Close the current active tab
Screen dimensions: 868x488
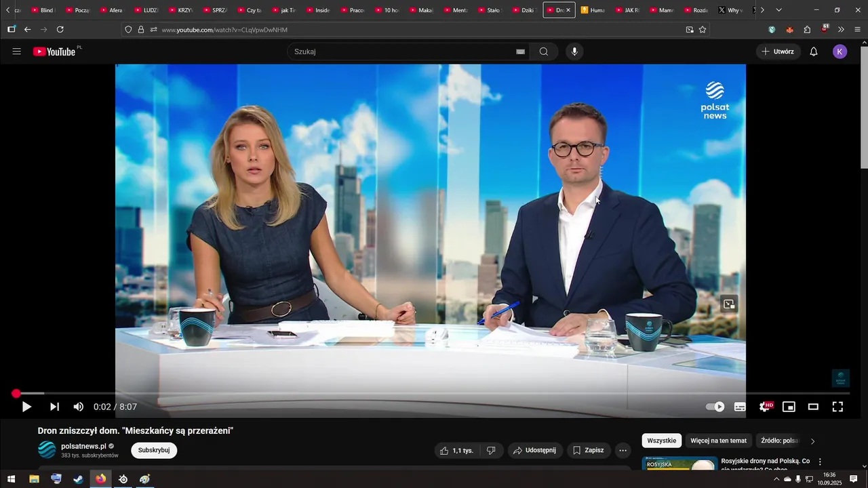pos(568,10)
